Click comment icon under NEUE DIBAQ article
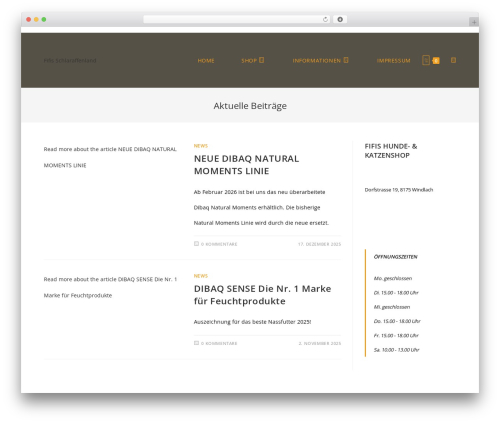This screenshot has height=423, width=500. coord(196,244)
